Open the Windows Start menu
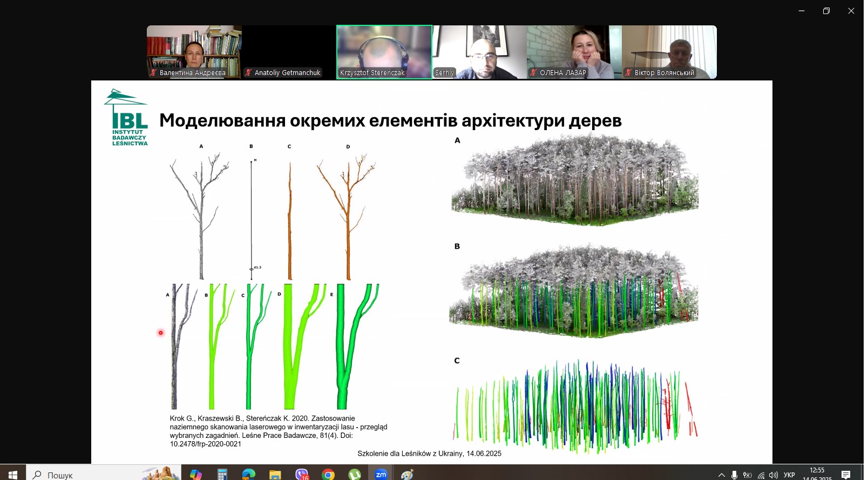 click(x=13, y=474)
